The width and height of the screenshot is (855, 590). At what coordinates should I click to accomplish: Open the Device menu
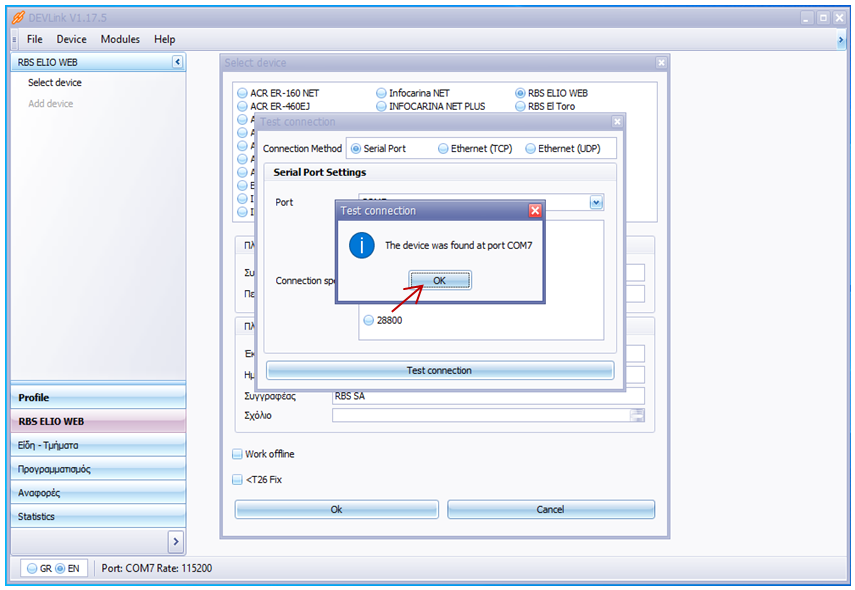click(71, 39)
